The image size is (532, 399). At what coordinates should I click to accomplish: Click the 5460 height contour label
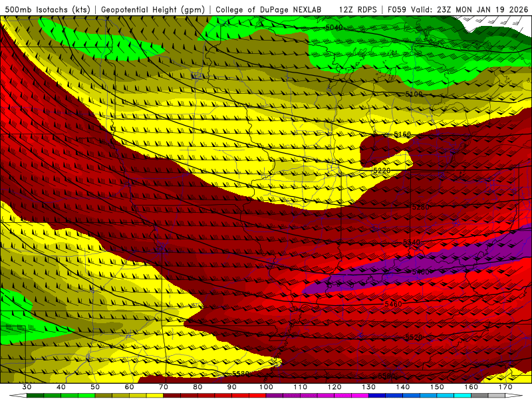pos(394,304)
